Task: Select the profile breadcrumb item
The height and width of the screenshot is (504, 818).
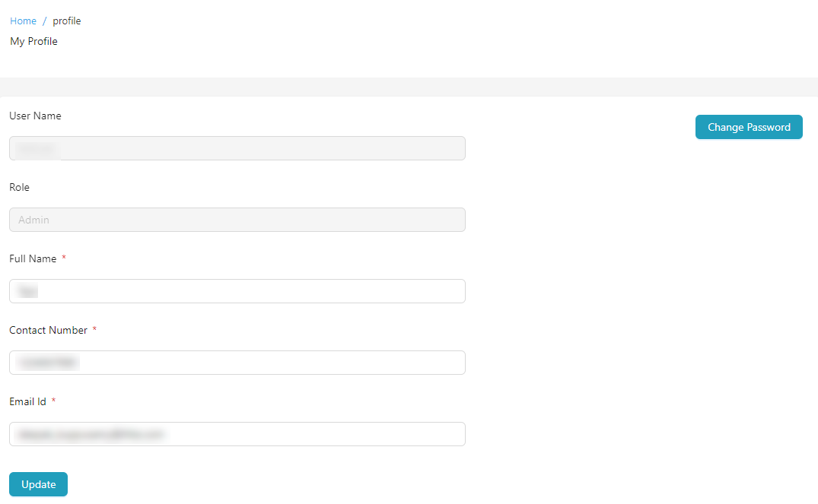Action: (x=66, y=21)
